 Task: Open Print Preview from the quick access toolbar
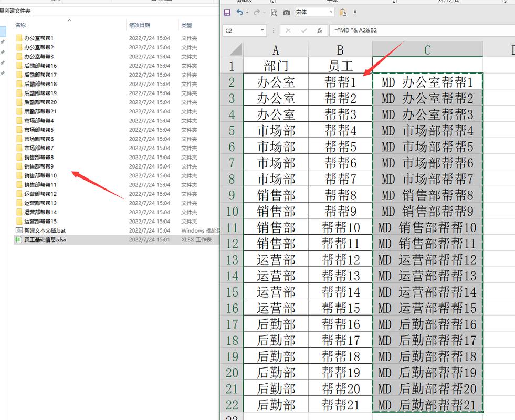(274, 12)
